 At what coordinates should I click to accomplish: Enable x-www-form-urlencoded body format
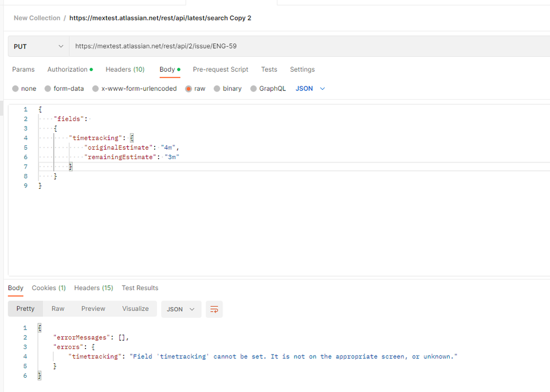click(x=95, y=88)
